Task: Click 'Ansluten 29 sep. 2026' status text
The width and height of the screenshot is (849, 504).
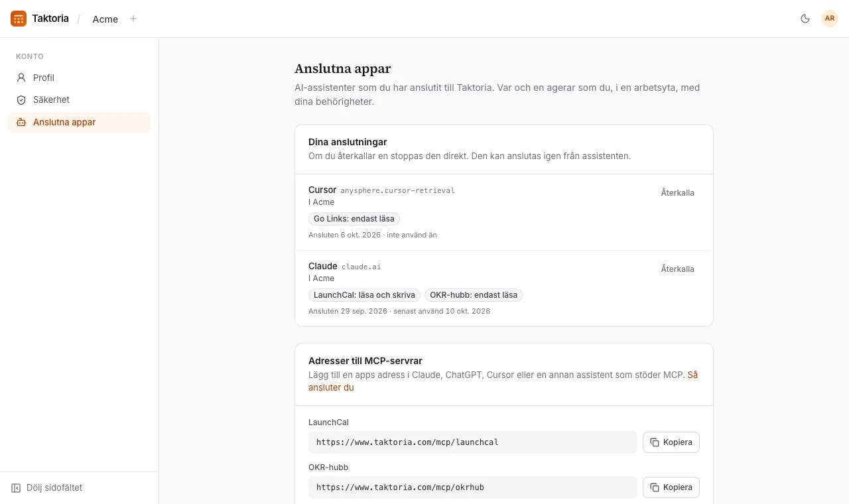Action: pos(348,311)
